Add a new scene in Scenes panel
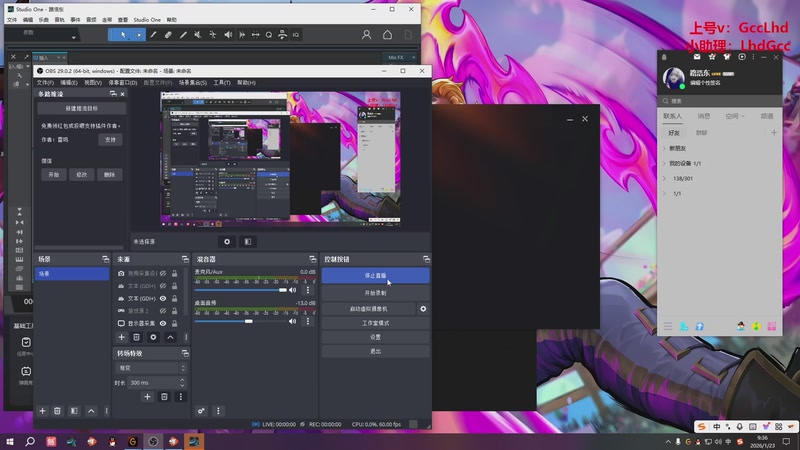 point(42,411)
